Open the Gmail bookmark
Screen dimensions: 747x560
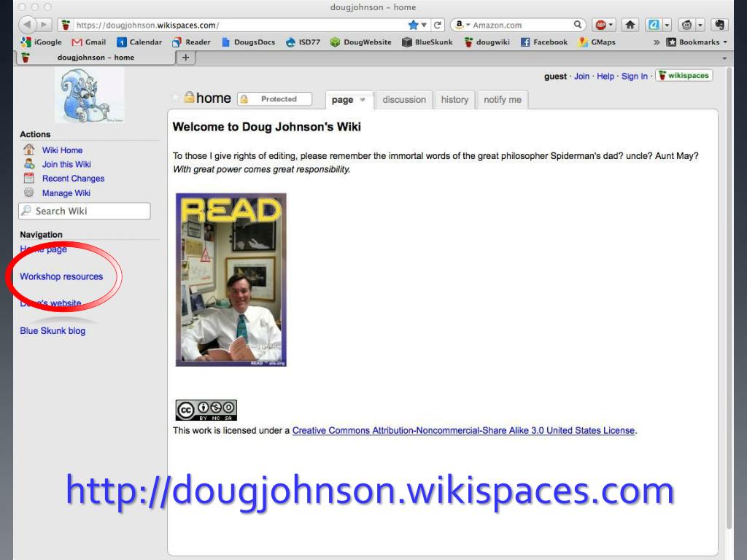point(88,42)
